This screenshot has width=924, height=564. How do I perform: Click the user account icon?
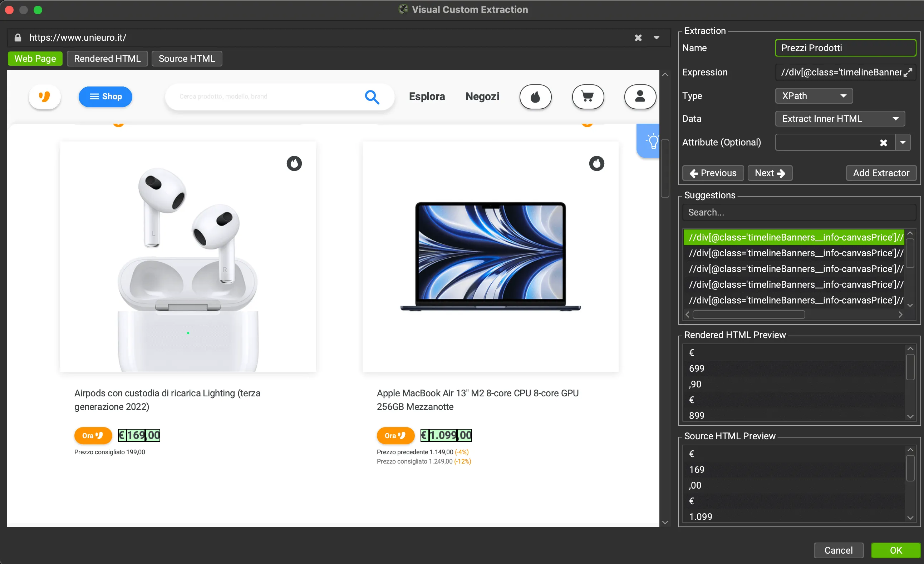click(640, 97)
